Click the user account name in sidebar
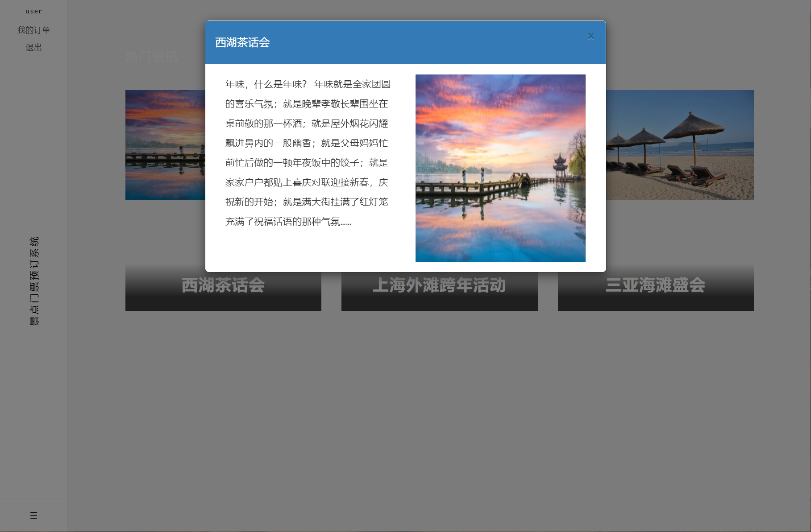Viewport: 811px width, 532px height. click(33, 11)
